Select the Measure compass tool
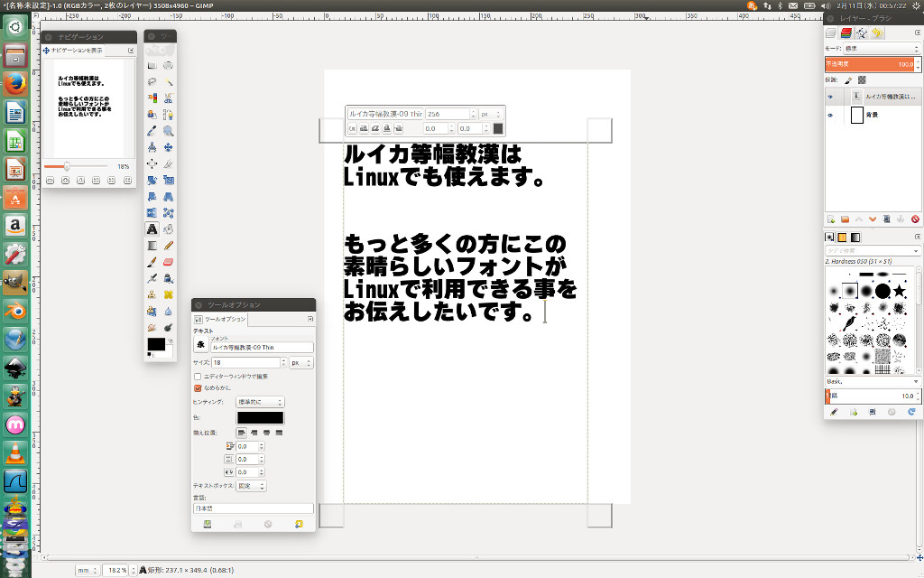The width and height of the screenshot is (924, 578). click(152, 147)
